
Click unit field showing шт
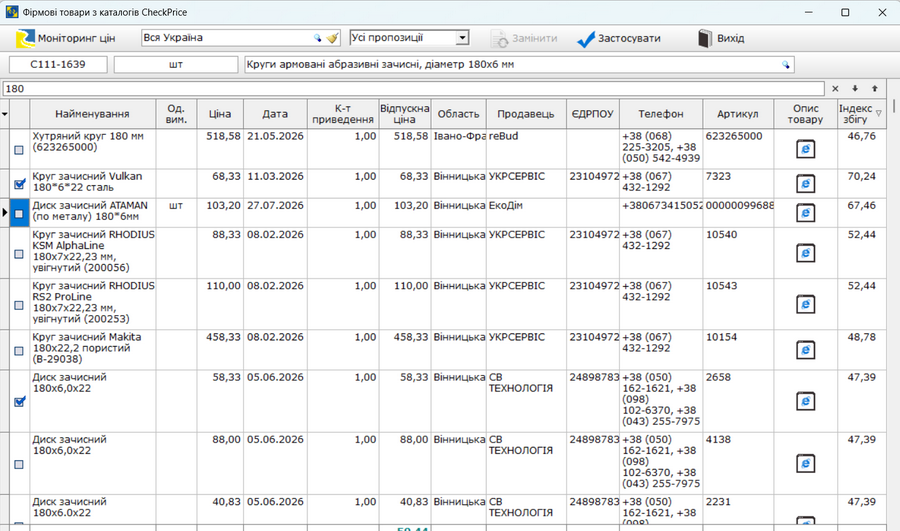176,64
